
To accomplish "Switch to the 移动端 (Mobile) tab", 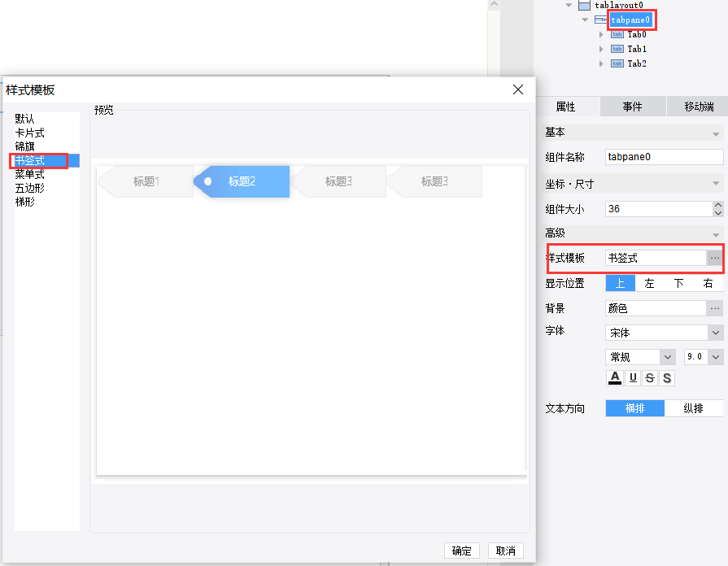I will point(698,107).
